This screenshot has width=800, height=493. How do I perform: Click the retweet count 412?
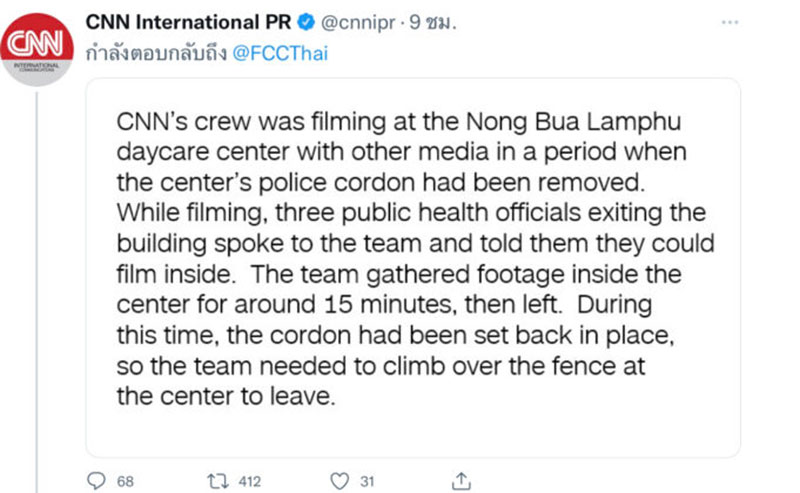[x=249, y=481]
